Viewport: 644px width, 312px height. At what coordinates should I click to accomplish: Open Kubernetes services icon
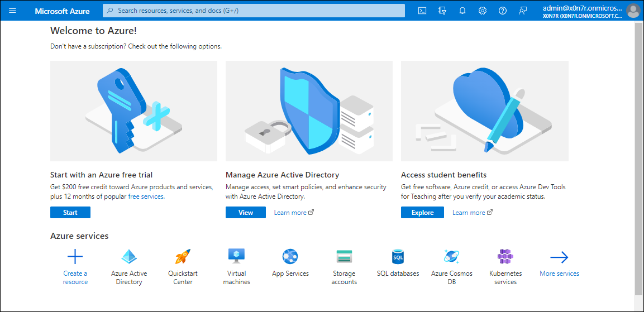tap(505, 257)
